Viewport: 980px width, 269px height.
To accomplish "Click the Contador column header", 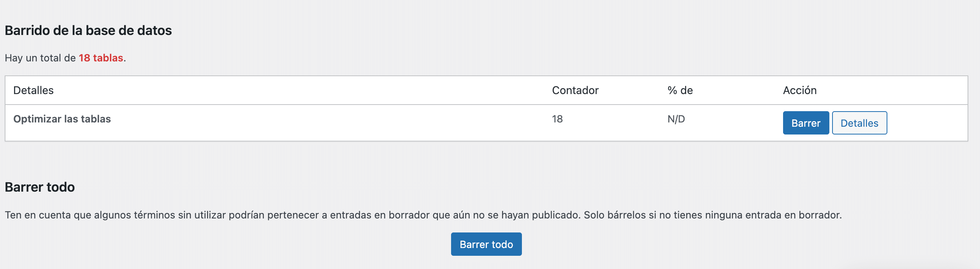I will (575, 91).
